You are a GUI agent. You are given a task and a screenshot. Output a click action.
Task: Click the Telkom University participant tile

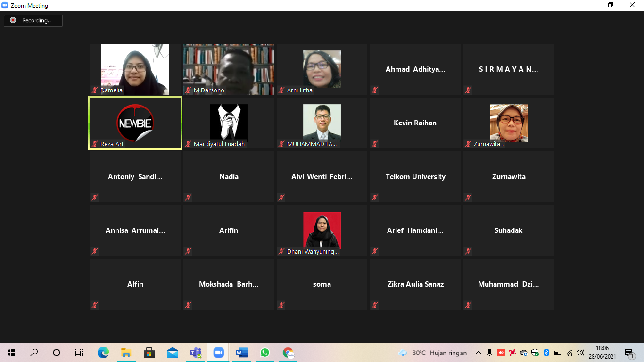[x=415, y=177]
